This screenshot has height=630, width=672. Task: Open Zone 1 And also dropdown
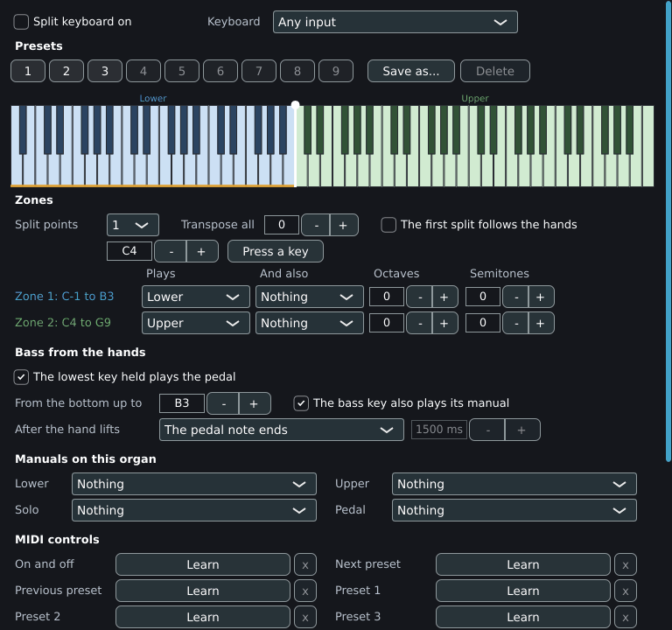pyautogui.click(x=310, y=297)
